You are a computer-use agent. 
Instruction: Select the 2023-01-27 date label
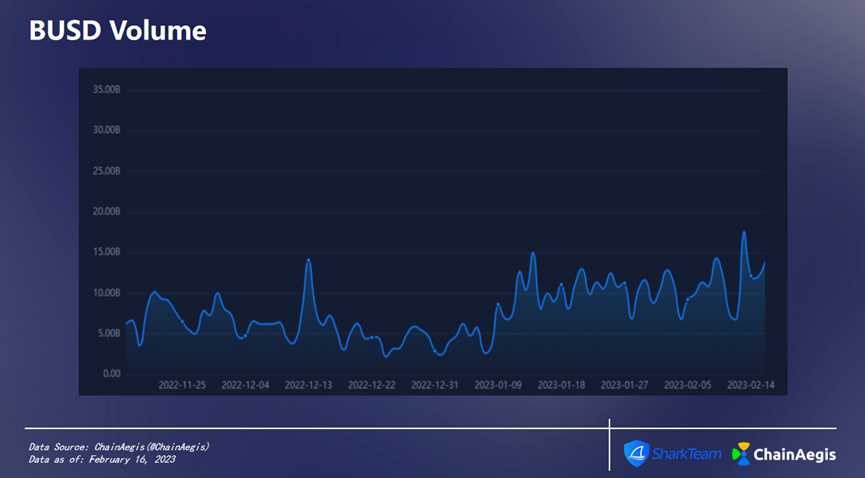pos(624,384)
